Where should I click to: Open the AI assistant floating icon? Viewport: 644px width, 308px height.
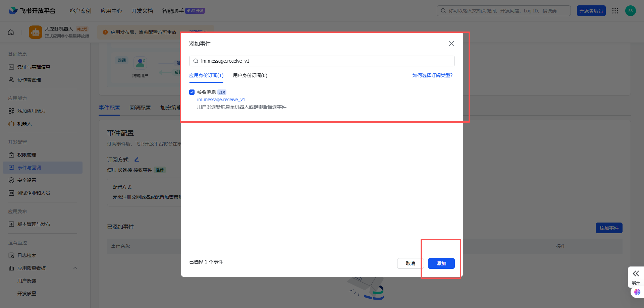coord(637,292)
